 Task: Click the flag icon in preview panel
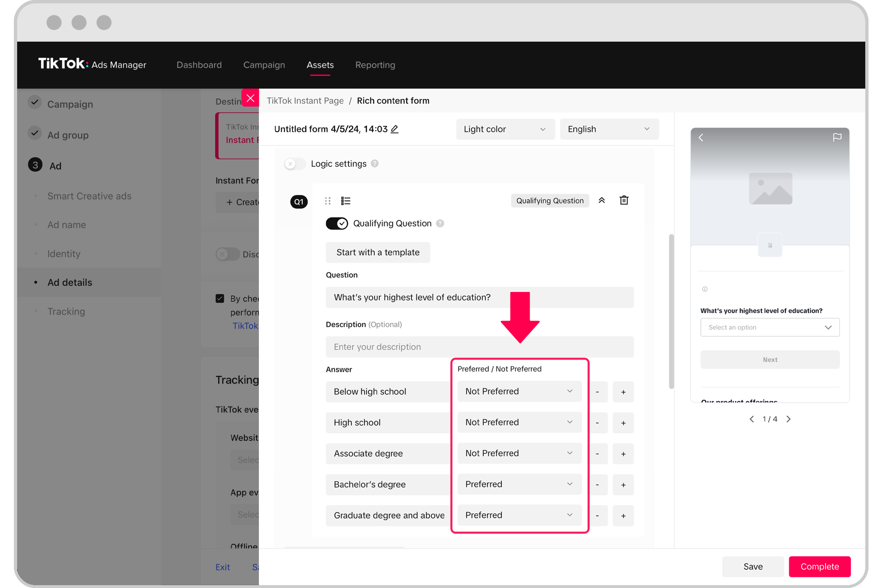(838, 136)
